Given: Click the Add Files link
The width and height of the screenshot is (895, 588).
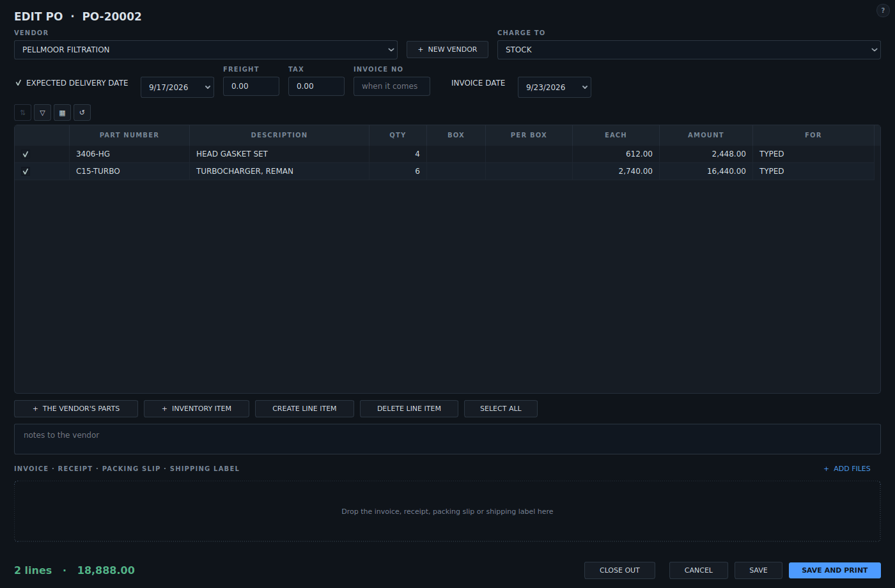Looking at the screenshot, I should [847, 468].
